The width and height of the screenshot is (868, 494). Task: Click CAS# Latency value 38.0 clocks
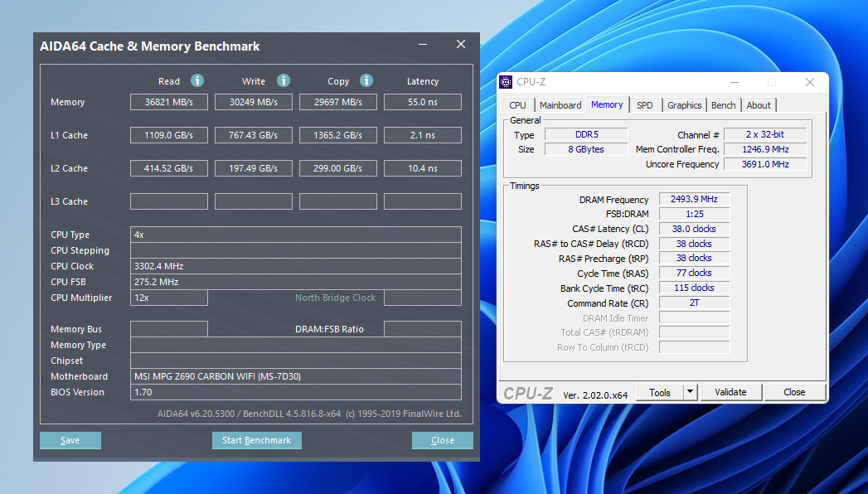click(694, 229)
